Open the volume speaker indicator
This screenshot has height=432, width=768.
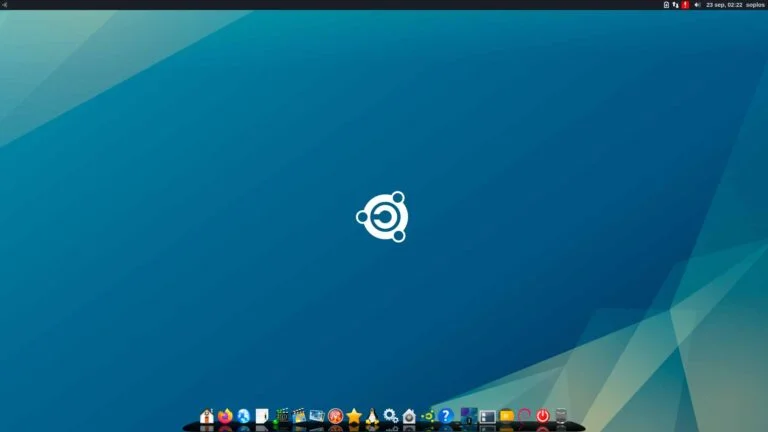click(x=697, y=5)
